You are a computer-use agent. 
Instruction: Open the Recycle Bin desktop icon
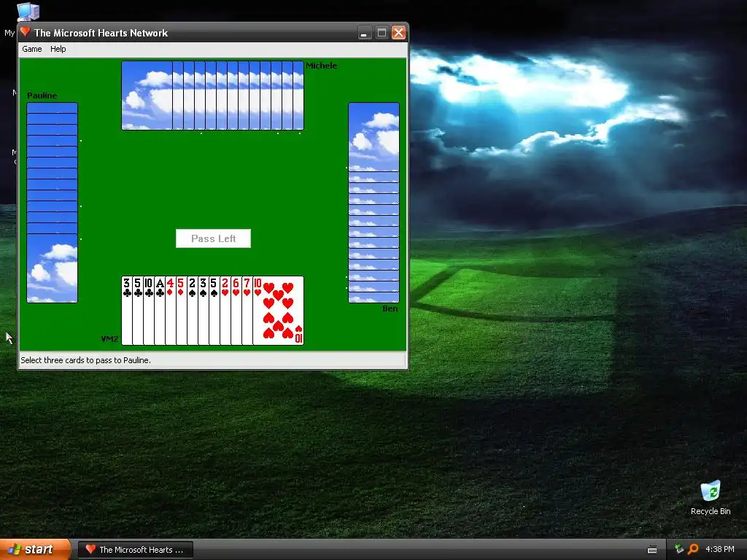[711, 498]
